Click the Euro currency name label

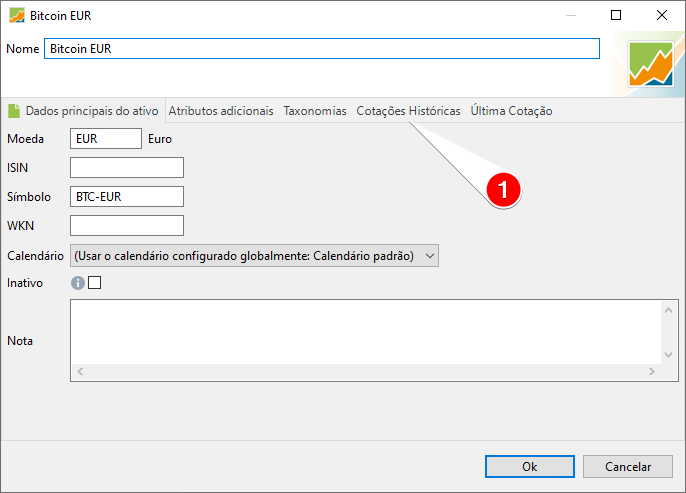click(160, 139)
